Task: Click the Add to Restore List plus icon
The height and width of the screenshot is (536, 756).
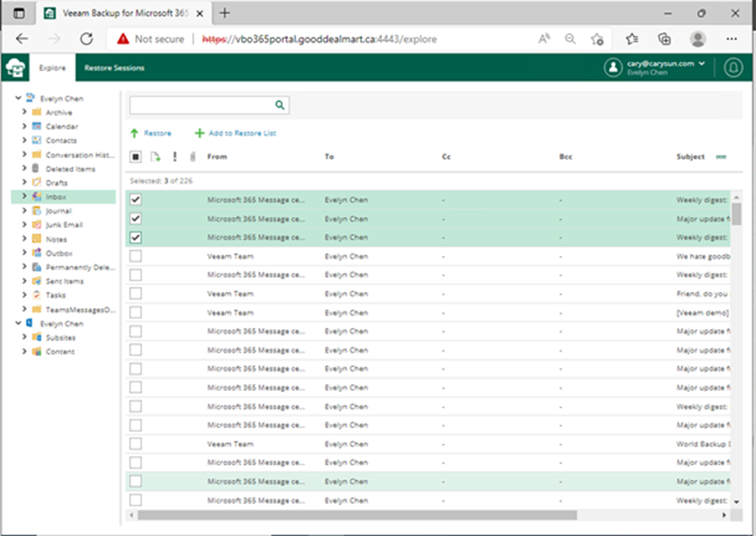Action: tap(199, 133)
